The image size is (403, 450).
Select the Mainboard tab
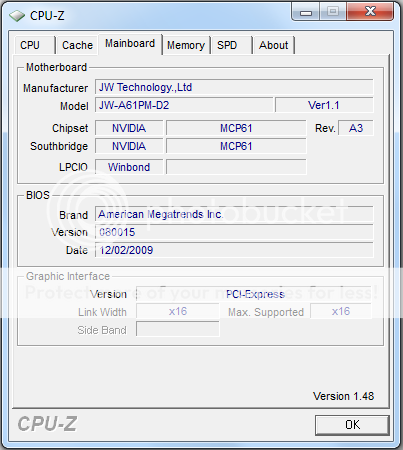point(130,44)
